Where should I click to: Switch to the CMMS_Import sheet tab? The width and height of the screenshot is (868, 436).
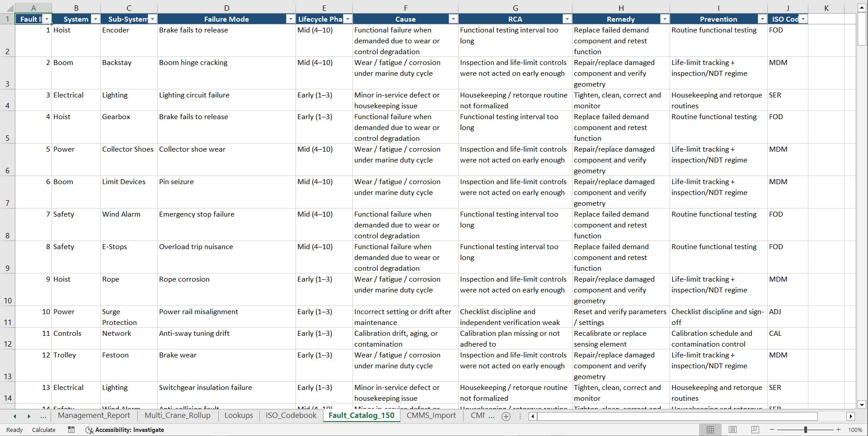431,416
